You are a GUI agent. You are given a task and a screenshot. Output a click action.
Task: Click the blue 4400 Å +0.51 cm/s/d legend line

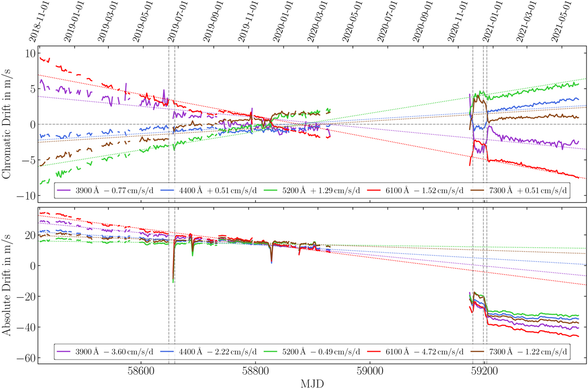pyautogui.click(x=168, y=190)
